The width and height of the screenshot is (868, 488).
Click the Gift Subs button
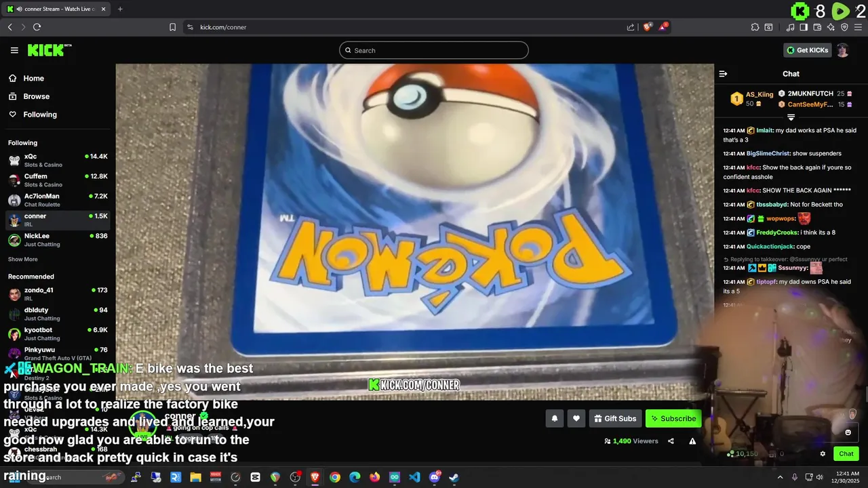pos(615,419)
